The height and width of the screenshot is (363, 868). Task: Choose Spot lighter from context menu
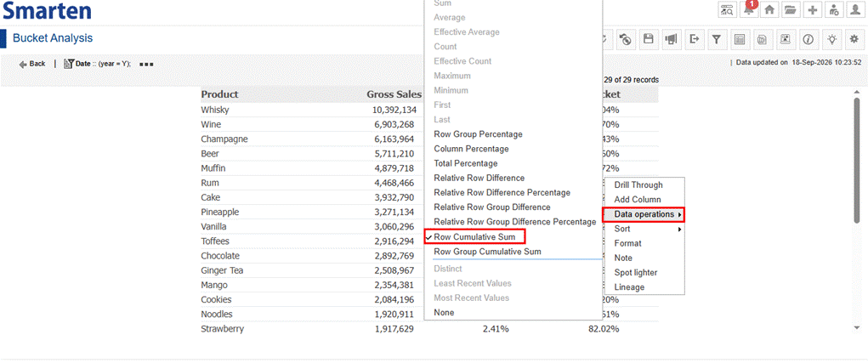636,273
